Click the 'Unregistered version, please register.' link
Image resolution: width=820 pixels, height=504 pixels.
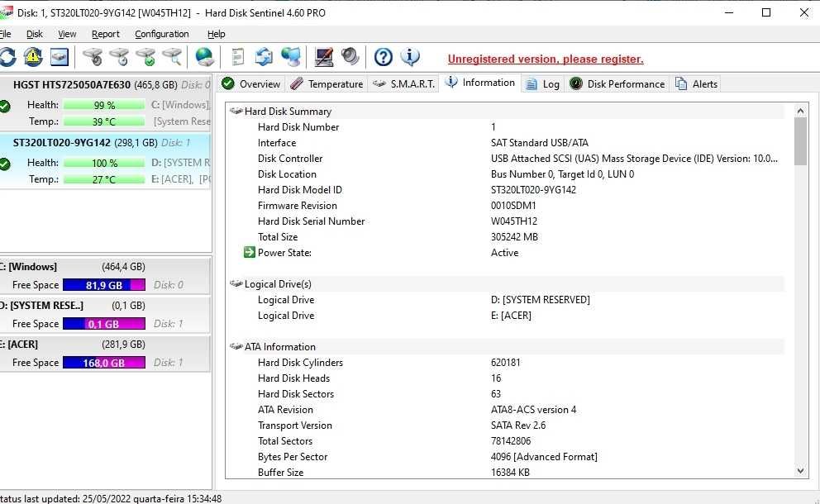[x=546, y=59]
